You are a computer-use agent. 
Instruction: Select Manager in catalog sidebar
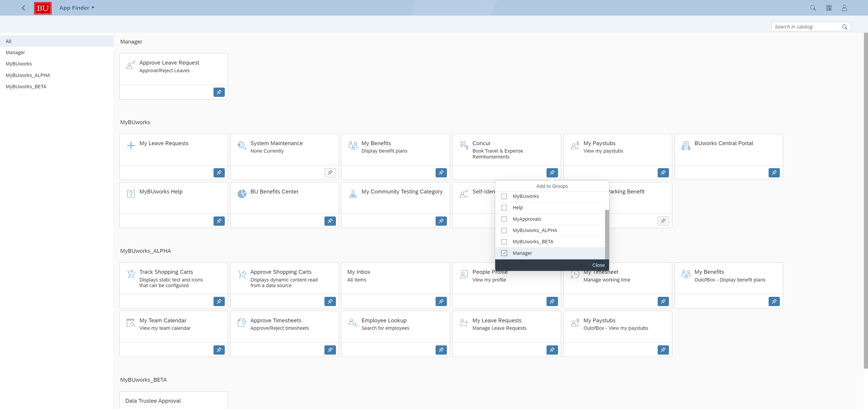tap(57, 53)
